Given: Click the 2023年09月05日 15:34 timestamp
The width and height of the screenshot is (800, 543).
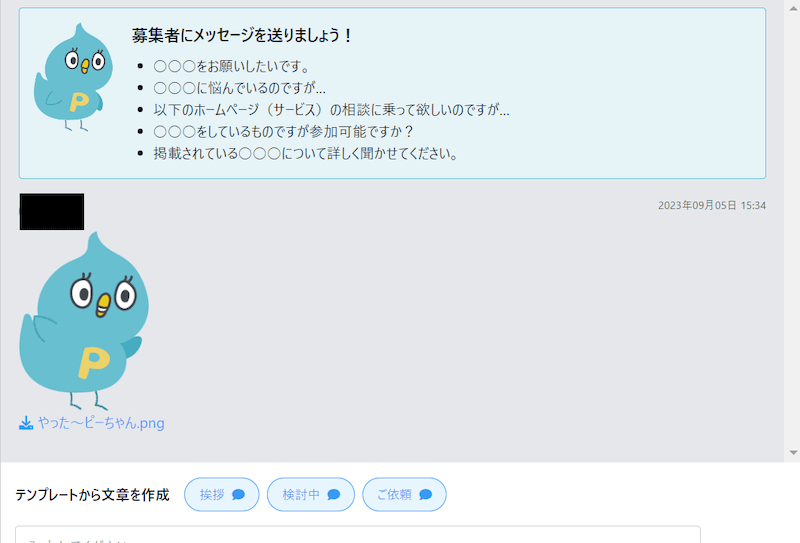Looking at the screenshot, I should tap(711, 205).
